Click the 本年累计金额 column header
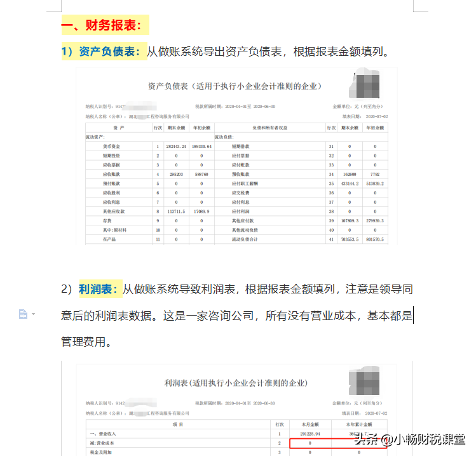The height and width of the screenshot is (456, 476). click(x=359, y=424)
